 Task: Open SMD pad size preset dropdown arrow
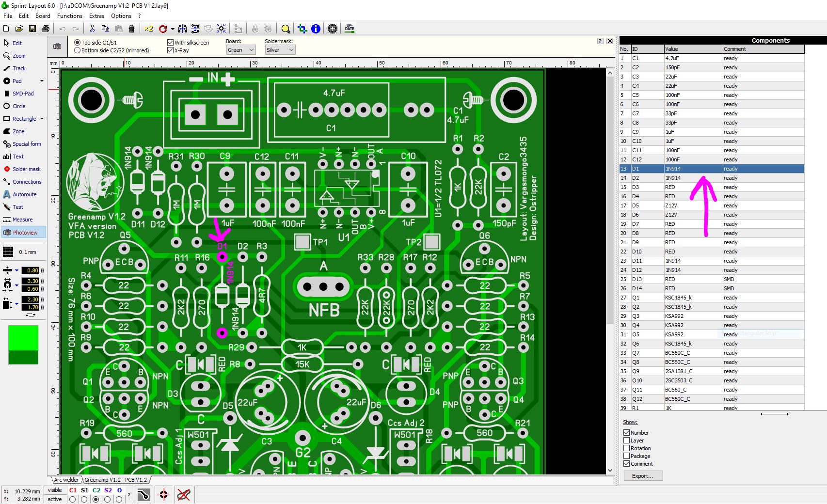point(16,304)
